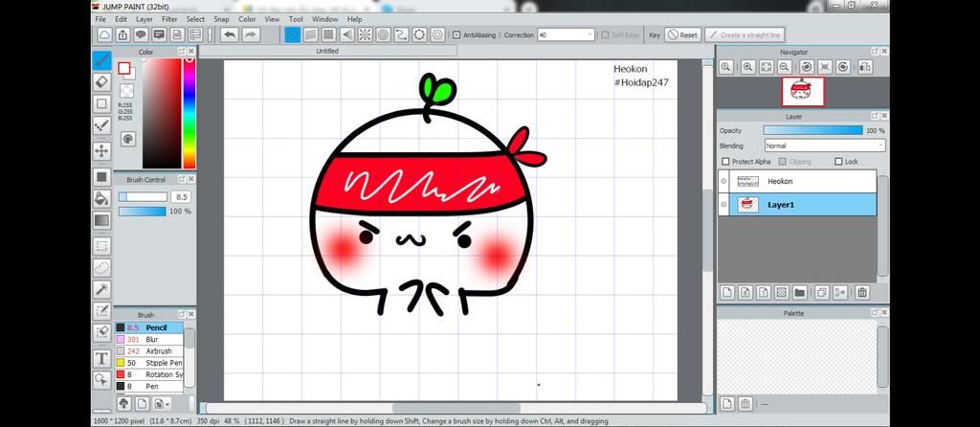
Task: Open the Layer menu
Action: [145, 19]
